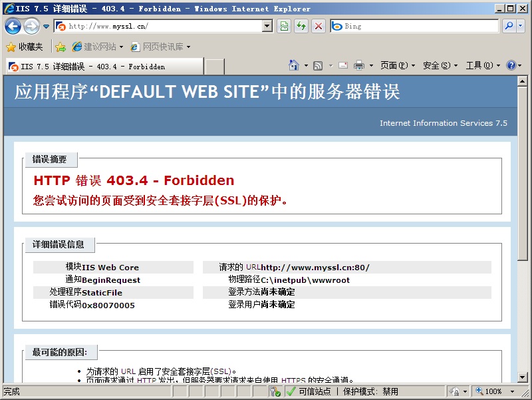This screenshot has width=532, height=400.
Task: Open the 安全(S) menu
Action: coord(440,65)
